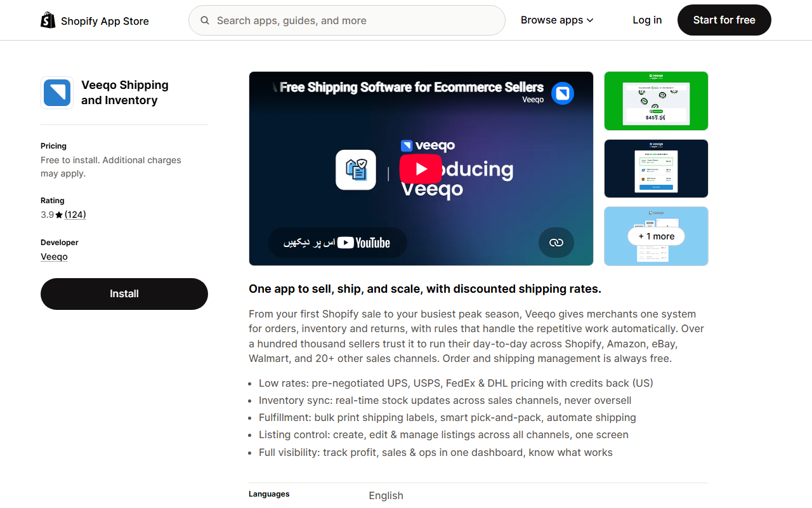Screen dimensions: 812x508
Task: Click the Install button
Action: 124,294
